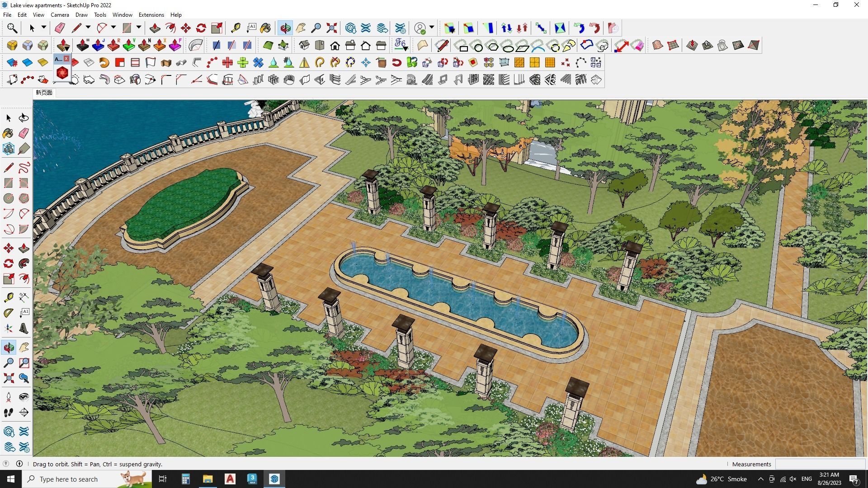
Task: Click the blue undo curved arrow icon
Action: pyautogui.click(x=579, y=28)
